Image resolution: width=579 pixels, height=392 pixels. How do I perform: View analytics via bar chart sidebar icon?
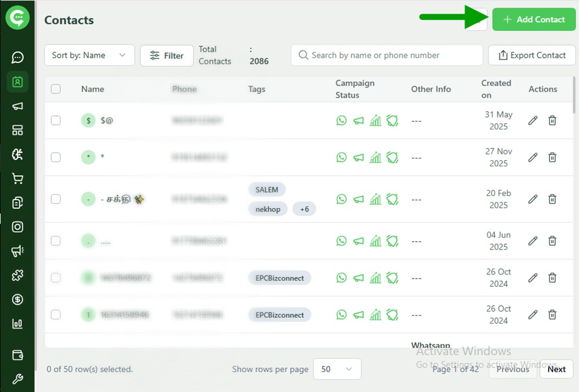click(17, 323)
